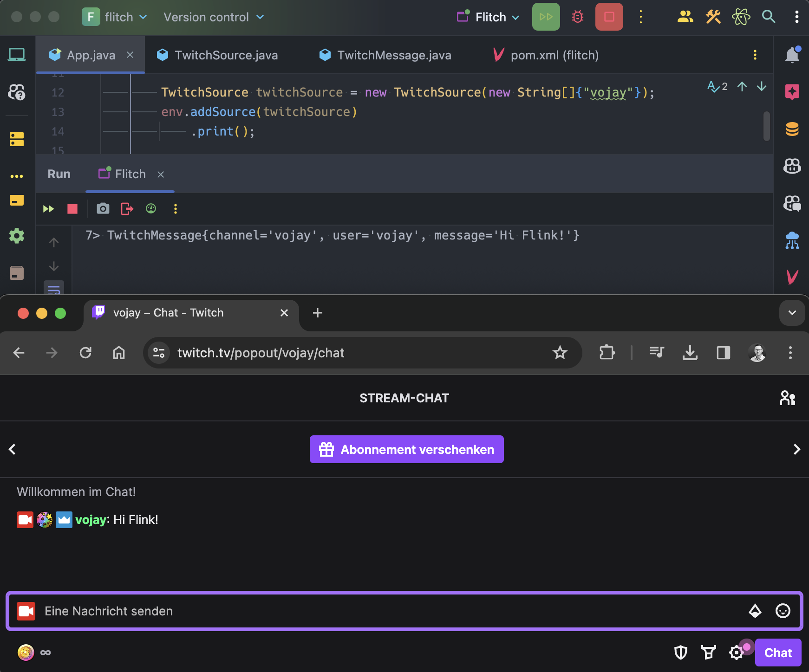Open the AI Assistant panel
This screenshot has height=672, width=809.
pyautogui.click(x=793, y=92)
